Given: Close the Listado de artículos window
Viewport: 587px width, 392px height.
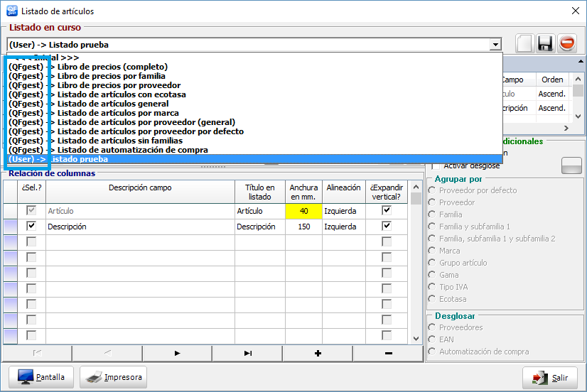Looking at the screenshot, I should click(x=576, y=11).
